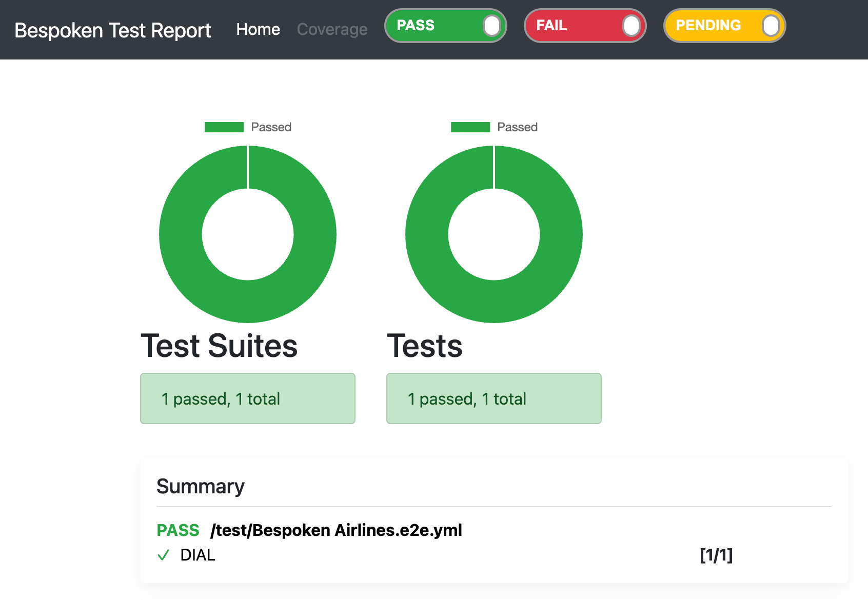Click the green PASS status label
Screen dimensions: 868x600
[178, 530]
